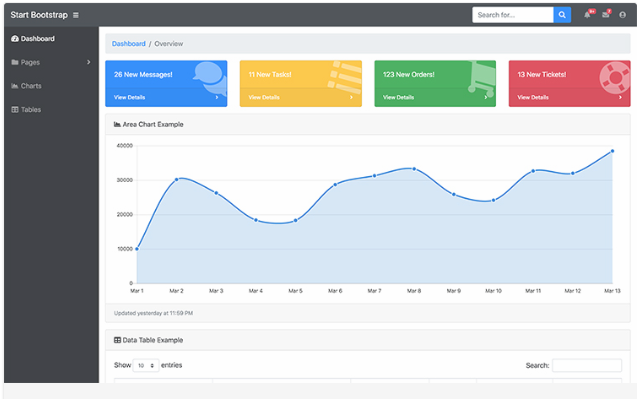Click the Mar 1 chart data point
Screen dimensions: 637x399
(137, 249)
